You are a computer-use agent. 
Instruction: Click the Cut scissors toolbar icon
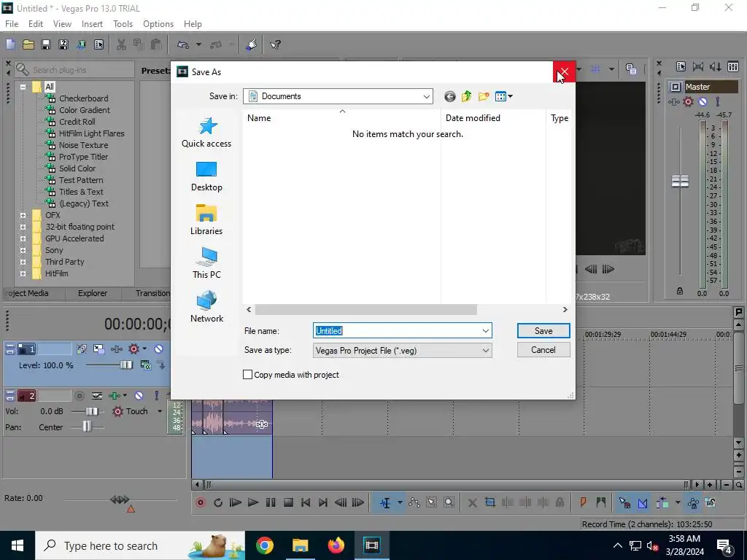point(121,44)
